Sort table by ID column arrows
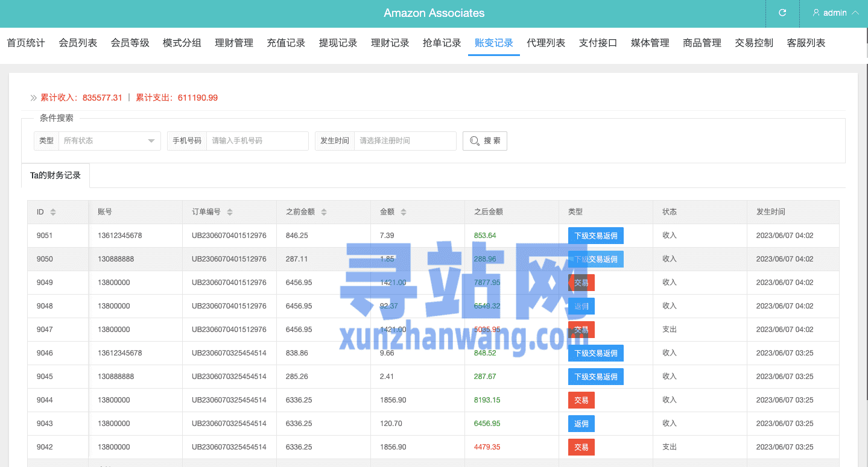This screenshot has height=467, width=868. [53, 212]
